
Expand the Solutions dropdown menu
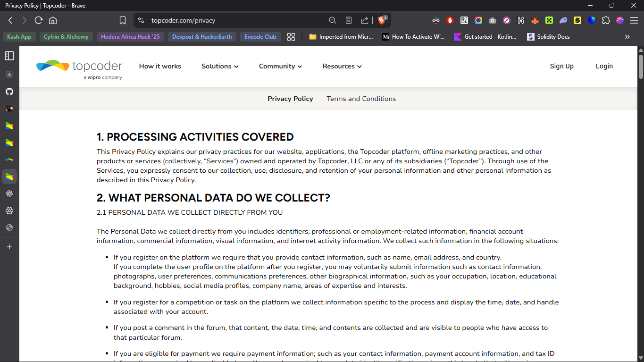click(220, 66)
